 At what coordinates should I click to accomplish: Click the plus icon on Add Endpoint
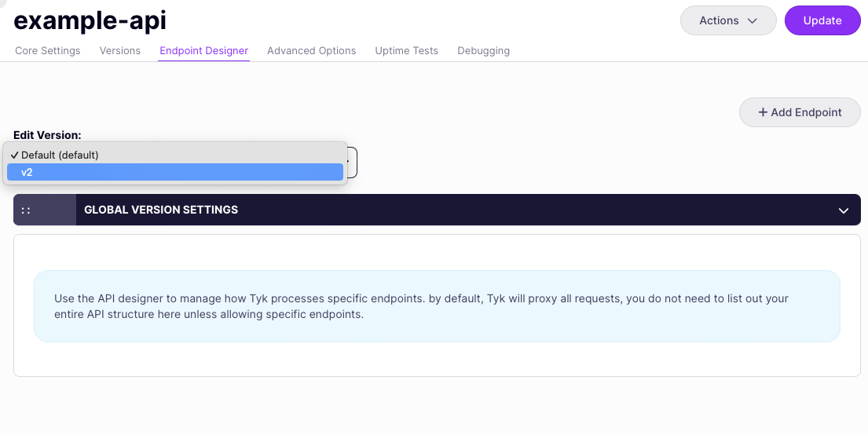pyautogui.click(x=762, y=112)
